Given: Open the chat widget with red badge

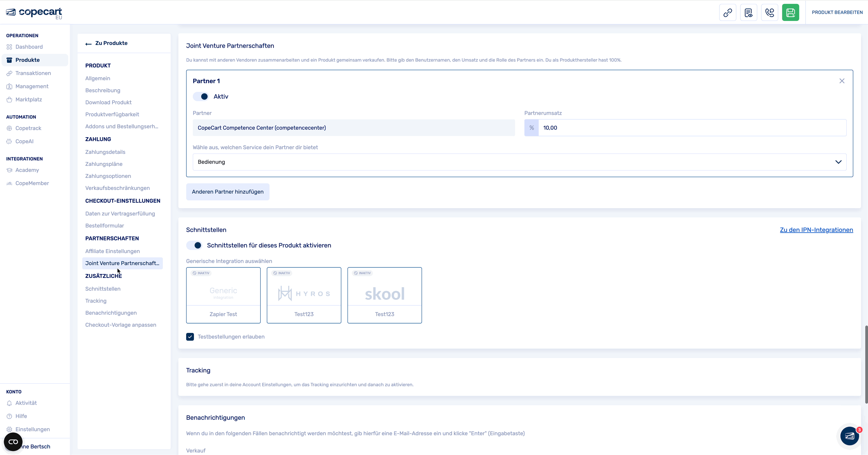Looking at the screenshot, I should 849,436.
